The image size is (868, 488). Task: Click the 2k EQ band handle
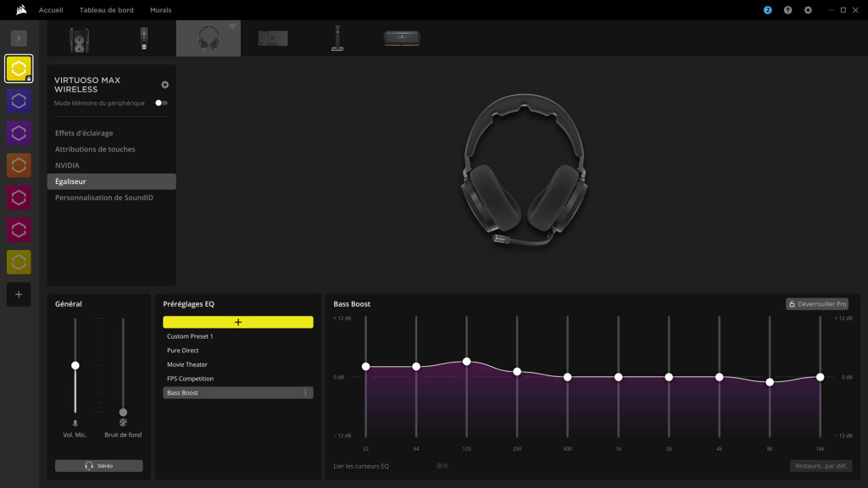pyautogui.click(x=669, y=377)
